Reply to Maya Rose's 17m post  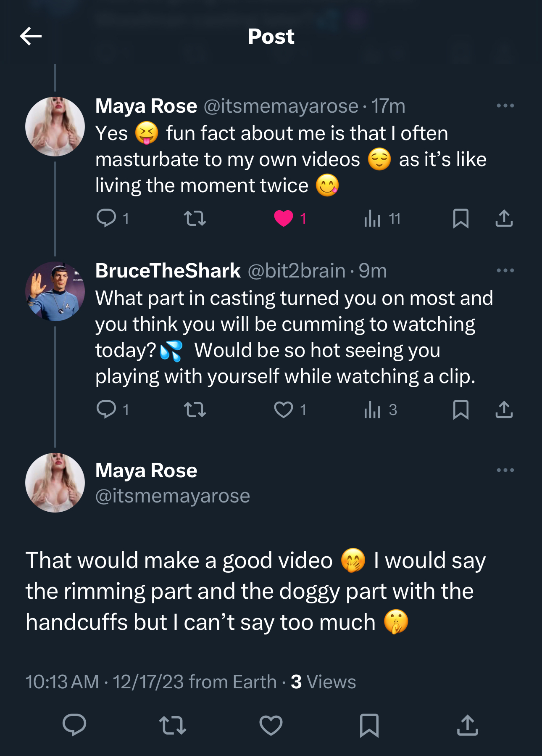106,218
